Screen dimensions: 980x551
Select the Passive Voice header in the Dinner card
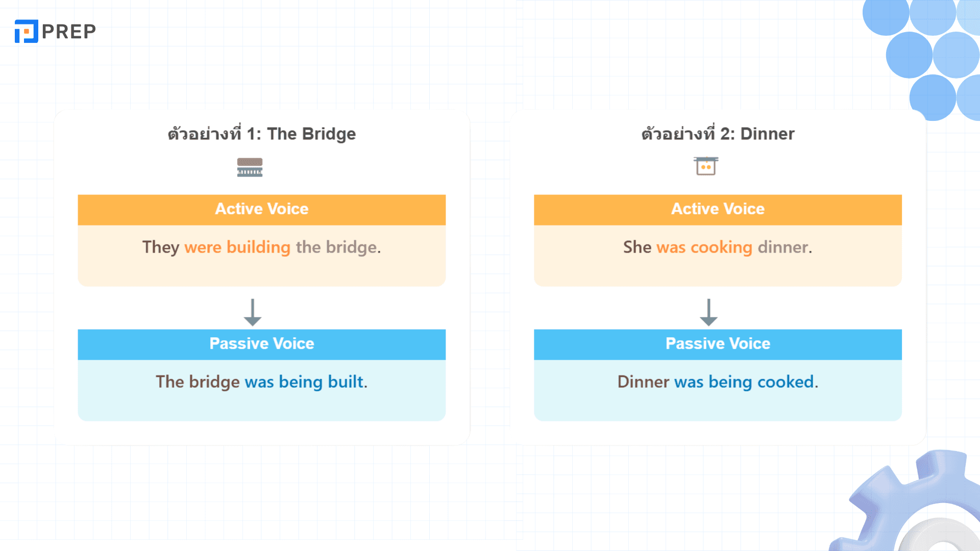[718, 344]
